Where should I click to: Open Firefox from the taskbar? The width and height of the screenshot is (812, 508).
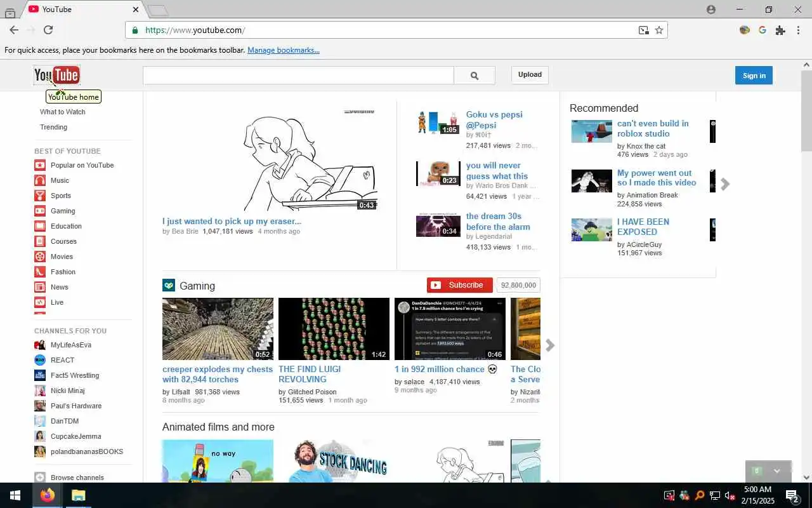[48, 495]
